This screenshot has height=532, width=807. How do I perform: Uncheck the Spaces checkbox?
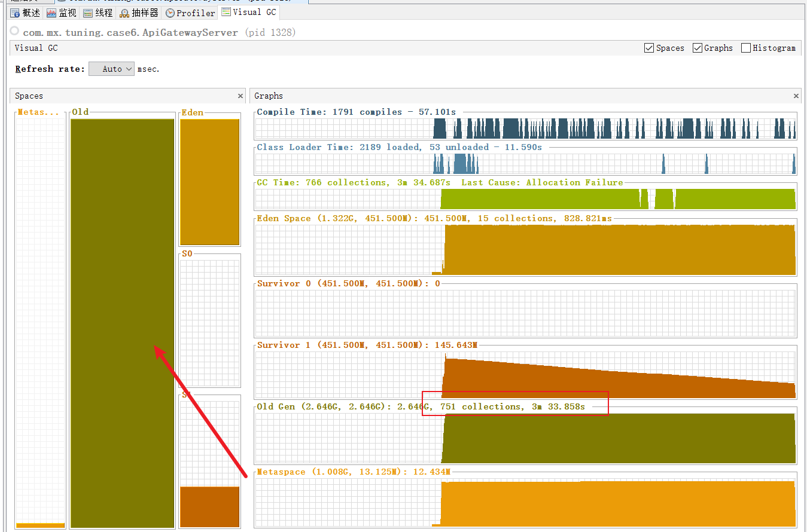coord(649,48)
